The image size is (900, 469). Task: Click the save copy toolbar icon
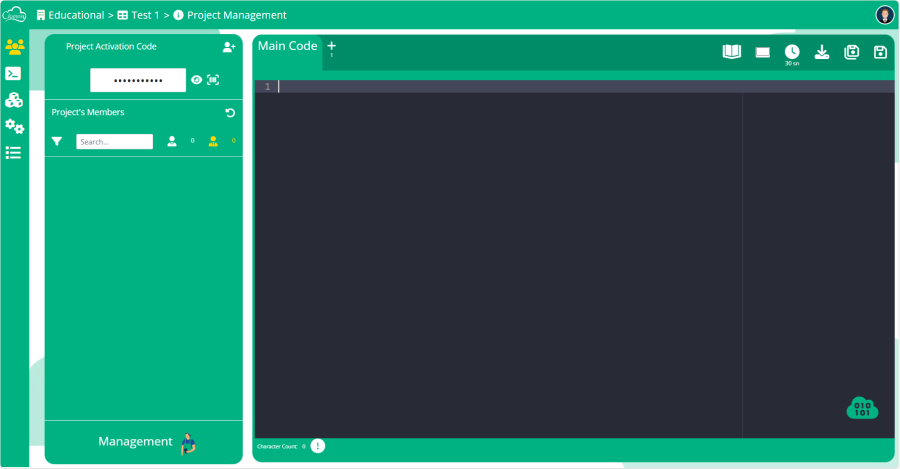(852, 52)
